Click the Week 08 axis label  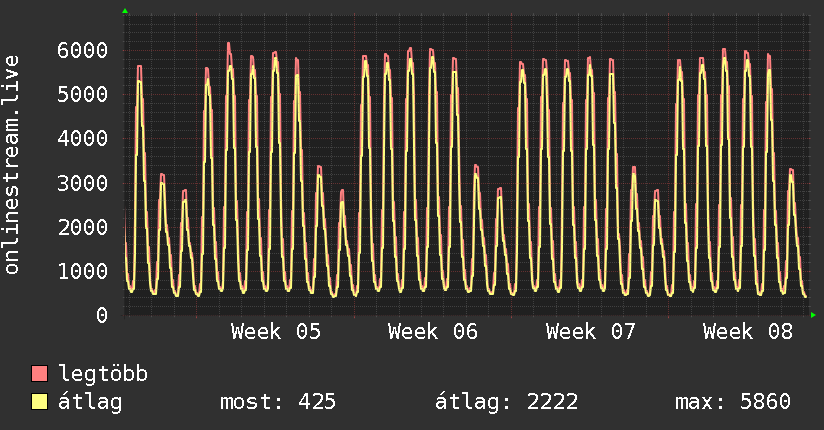[748, 332]
